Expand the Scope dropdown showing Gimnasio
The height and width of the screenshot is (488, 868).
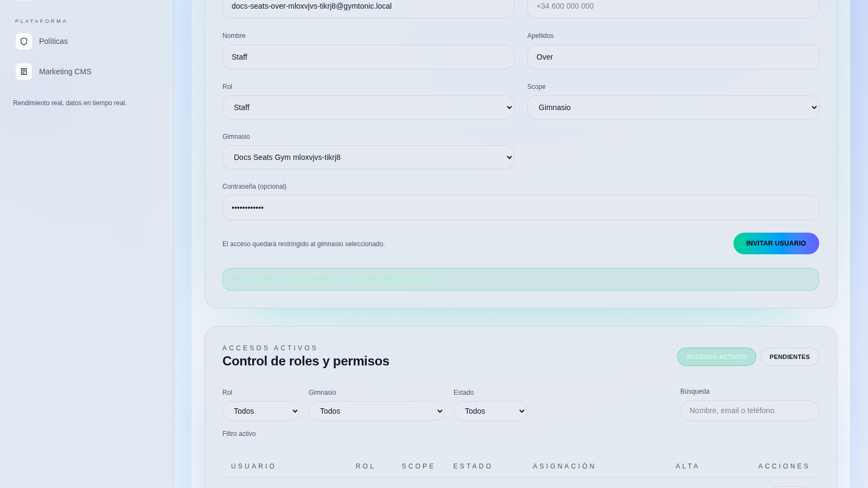point(673,107)
